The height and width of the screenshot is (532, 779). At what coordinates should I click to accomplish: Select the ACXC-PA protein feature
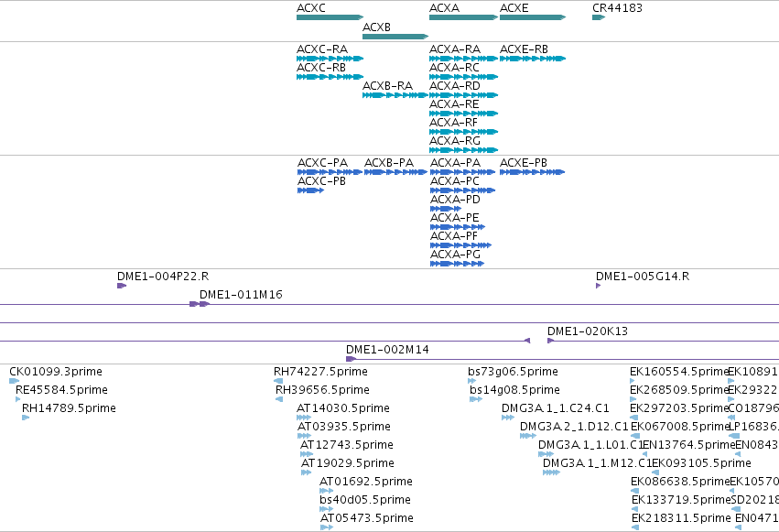tap(330, 172)
